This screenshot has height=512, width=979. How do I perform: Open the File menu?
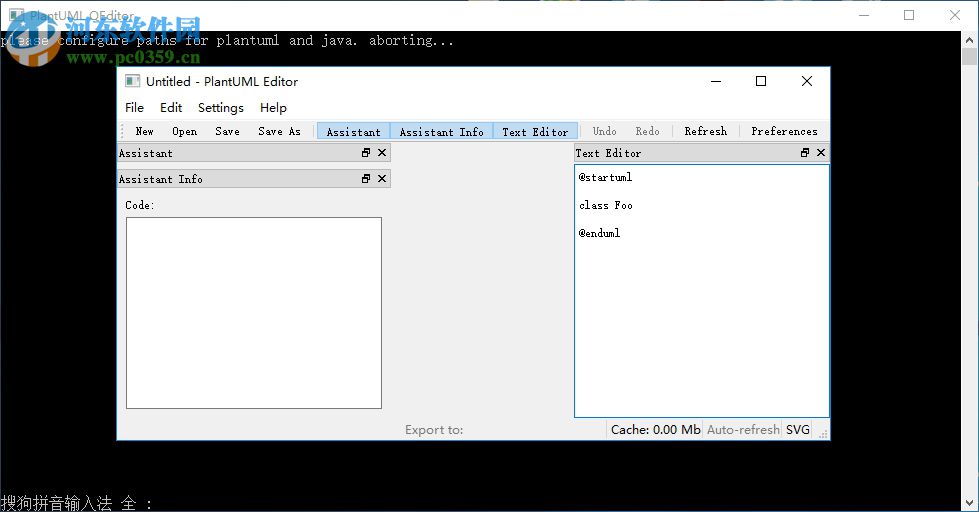(x=134, y=107)
